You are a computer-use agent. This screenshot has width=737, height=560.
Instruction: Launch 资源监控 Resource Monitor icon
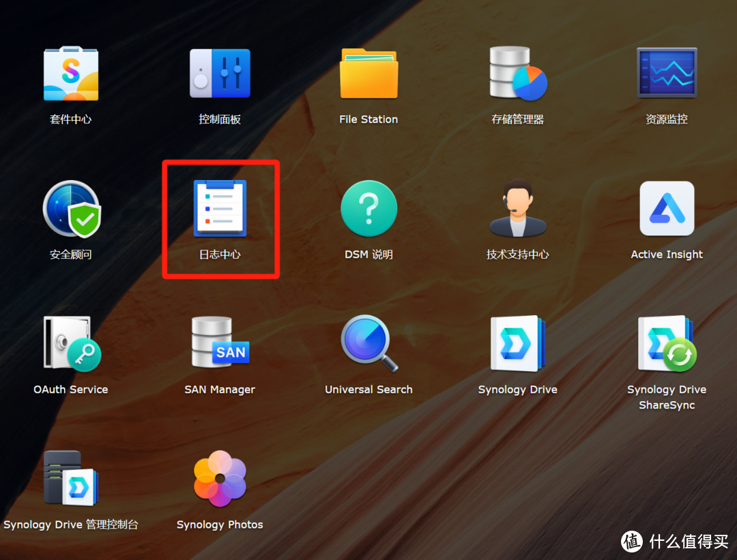pyautogui.click(x=667, y=72)
